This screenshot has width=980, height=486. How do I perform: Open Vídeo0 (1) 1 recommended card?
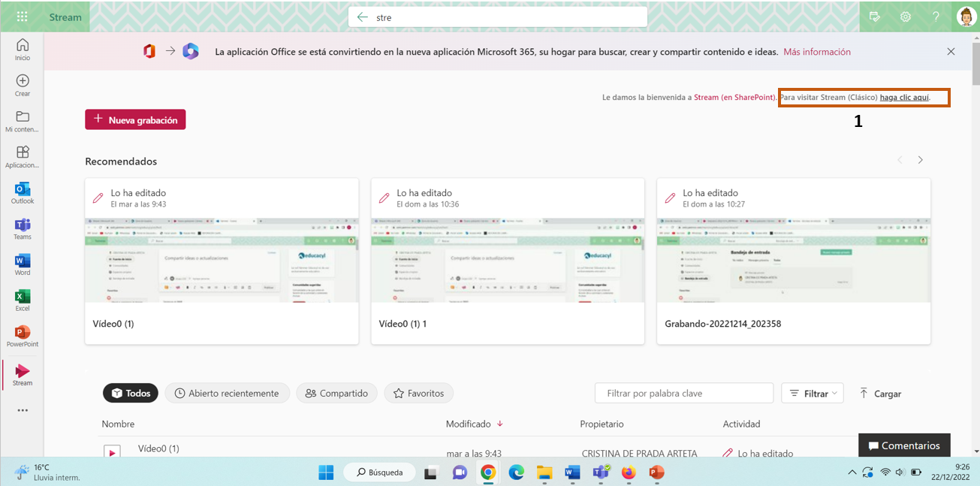click(x=508, y=261)
